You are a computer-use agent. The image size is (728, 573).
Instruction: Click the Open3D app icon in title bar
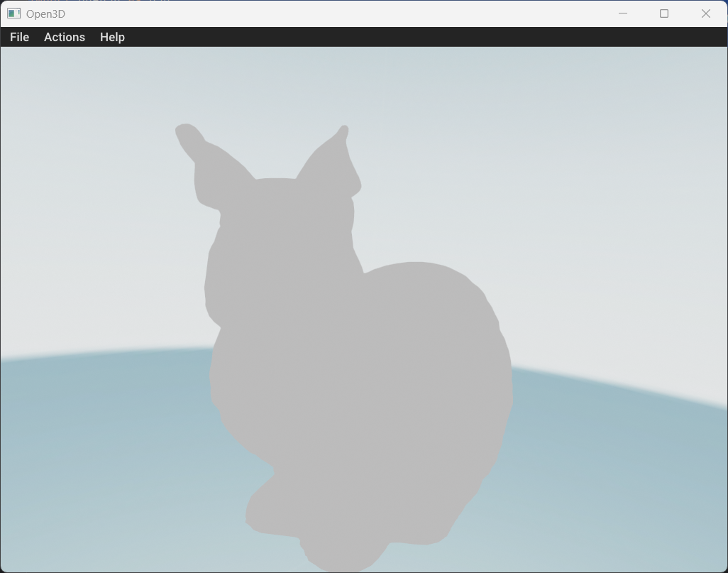tap(14, 13)
